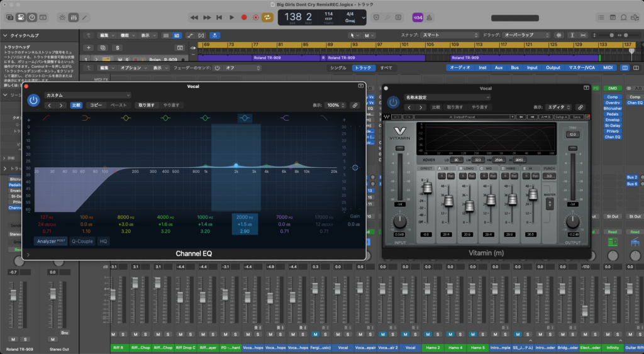
Task: Click the Channel EQ link chain icon
Action: pyautogui.click(x=355, y=105)
